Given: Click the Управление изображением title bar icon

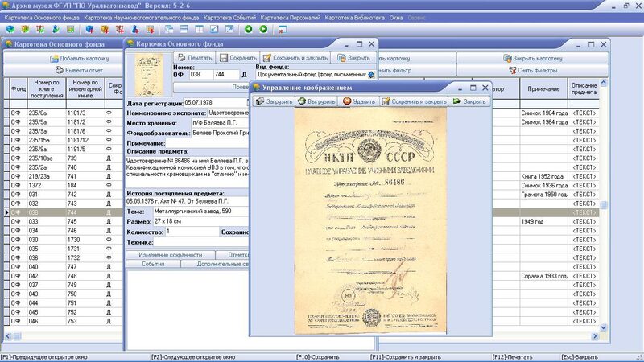Looking at the screenshot, I should click(x=257, y=88).
